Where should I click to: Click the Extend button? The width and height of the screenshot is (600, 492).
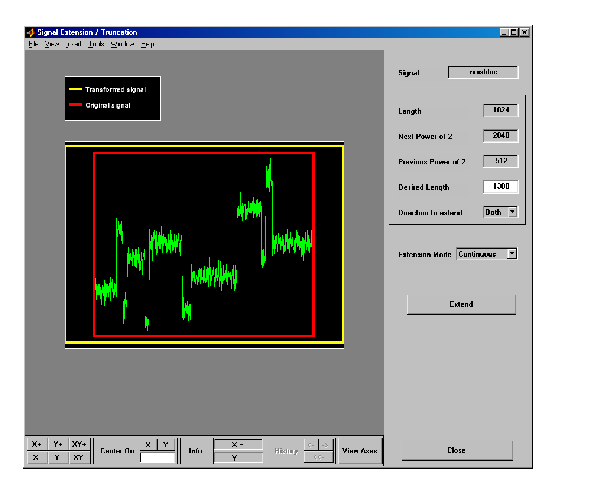tap(461, 304)
